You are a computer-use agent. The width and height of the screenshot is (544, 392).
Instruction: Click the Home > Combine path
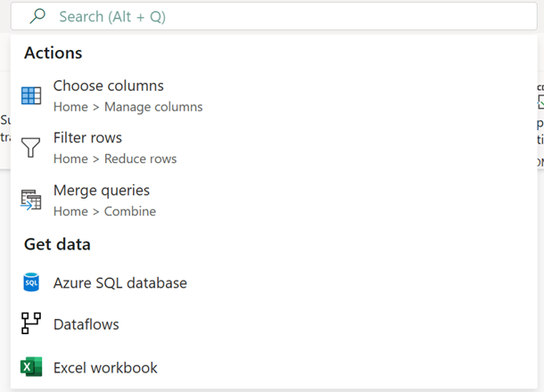click(x=104, y=211)
